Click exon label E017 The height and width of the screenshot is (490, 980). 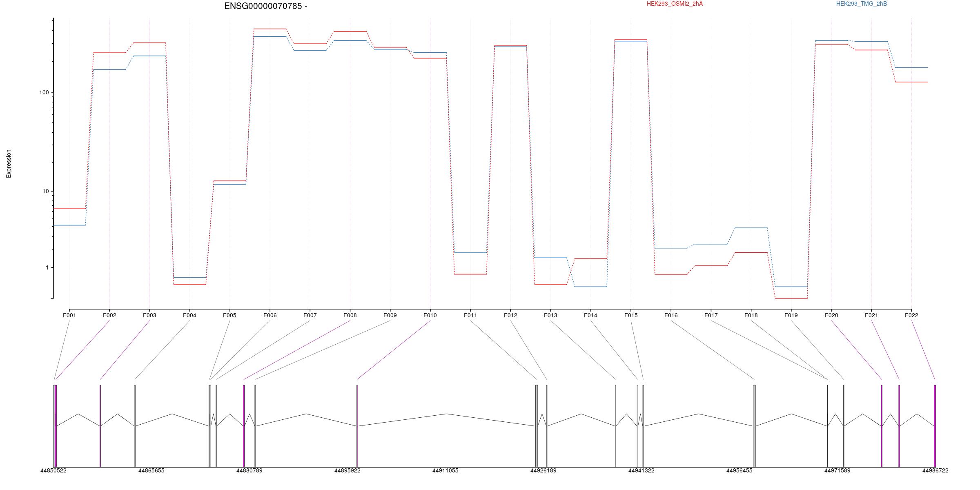tap(711, 315)
